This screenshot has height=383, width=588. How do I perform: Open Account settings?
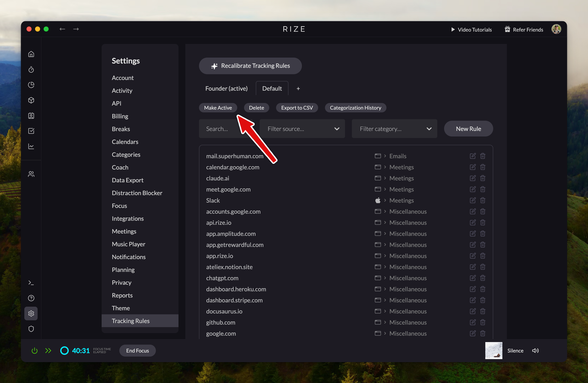[x=123, y=78]
